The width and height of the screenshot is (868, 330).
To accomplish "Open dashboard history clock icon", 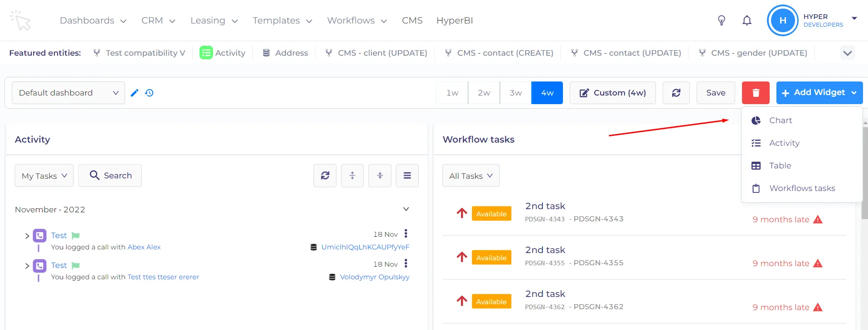I will 149,93.
